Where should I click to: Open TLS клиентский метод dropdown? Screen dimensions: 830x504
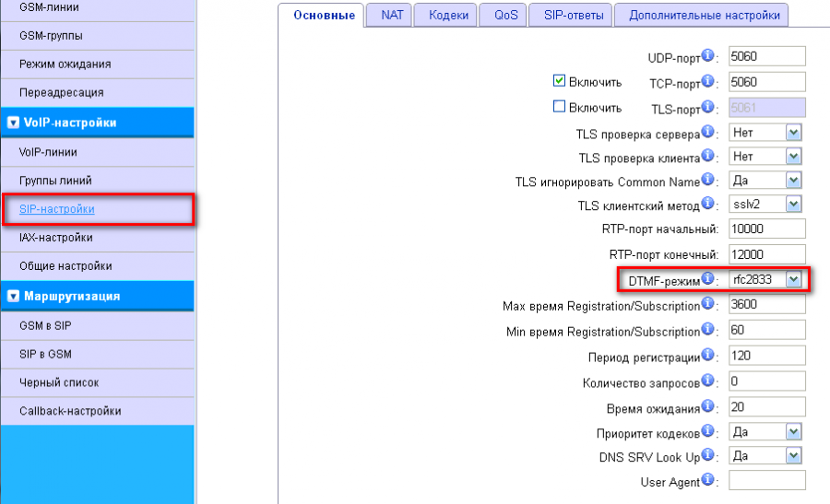click(x=792, y=204)
